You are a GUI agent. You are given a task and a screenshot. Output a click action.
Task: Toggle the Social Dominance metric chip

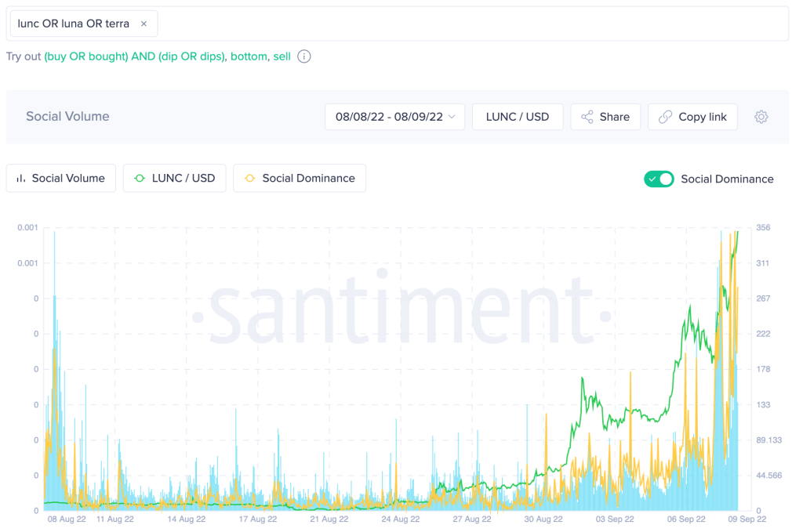pos(299,178)
